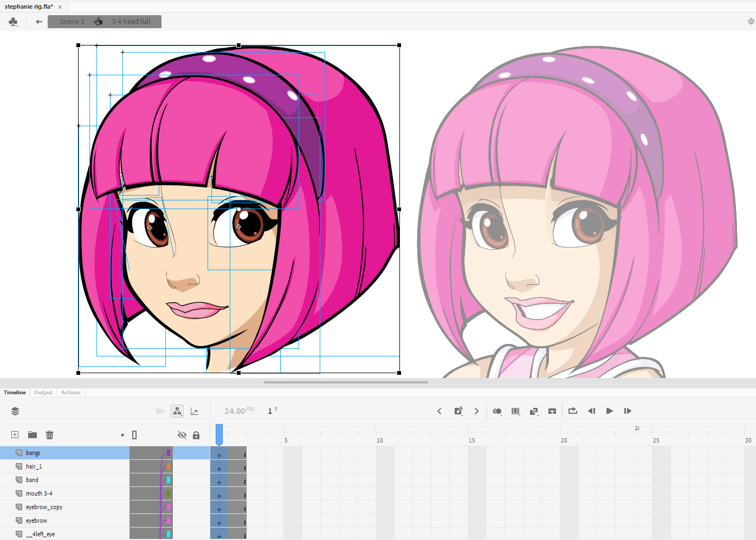Click the New Folder icon in timeline
Image resolution: width=756 pixels, height=540 pixels.
click(33, 435)
